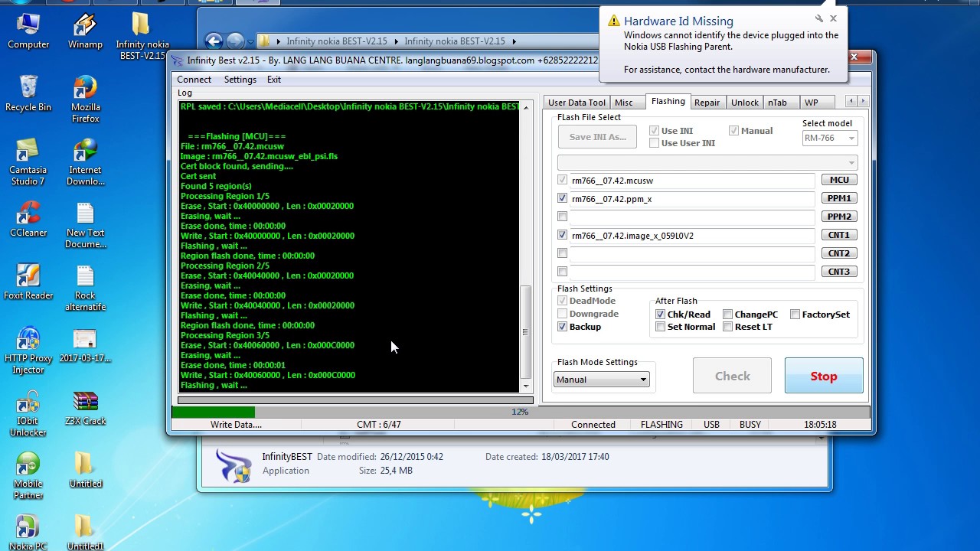Click the CNT1 file select button
980x551 pixels.
839,235
